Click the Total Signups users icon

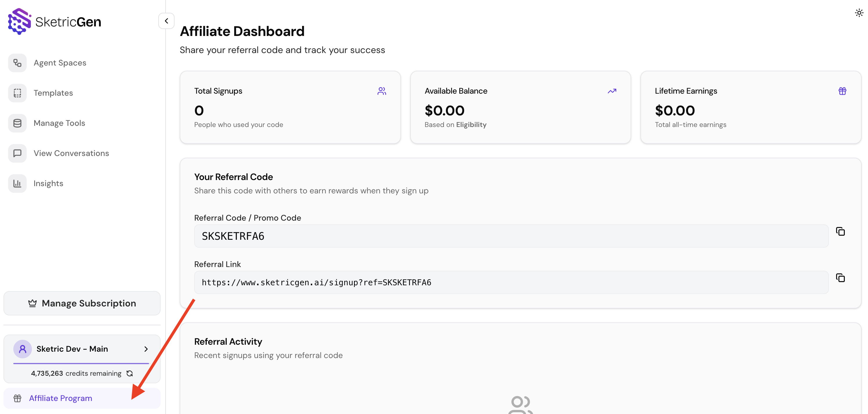pos(382,91)
